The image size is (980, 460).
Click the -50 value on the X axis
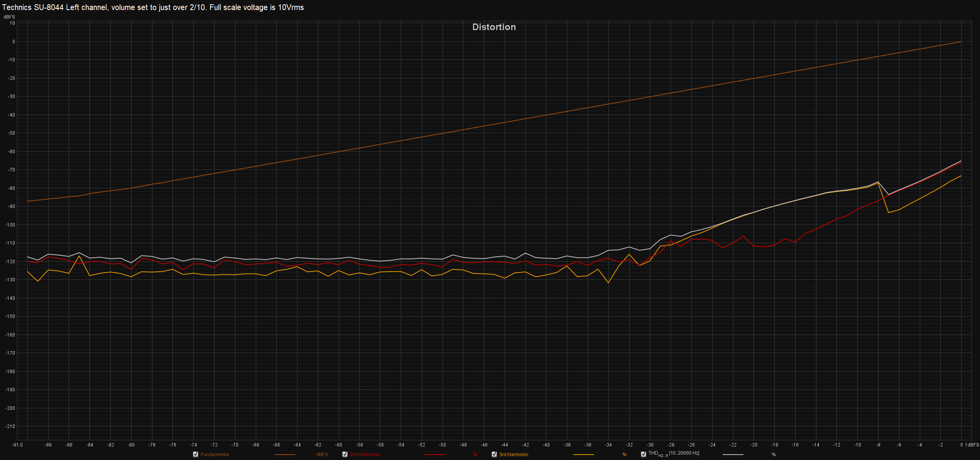click(442, 445)
